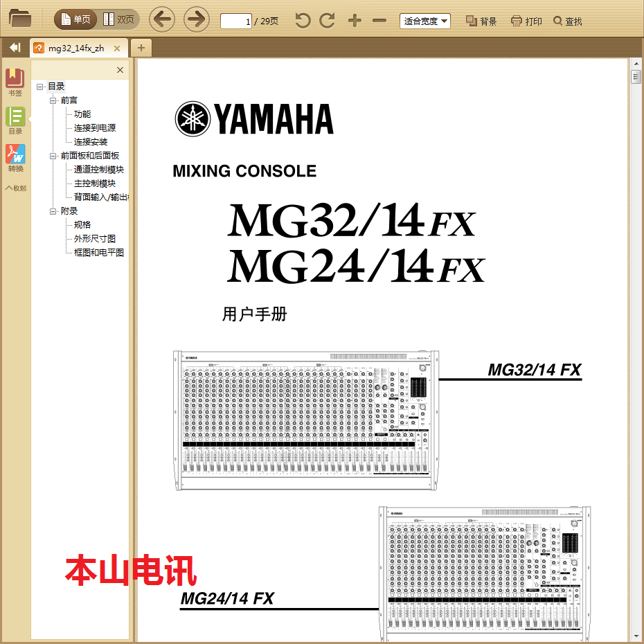The image size is (644, 644).
Task: Jump to 规格 in the outline
Action: click(82, 225)
